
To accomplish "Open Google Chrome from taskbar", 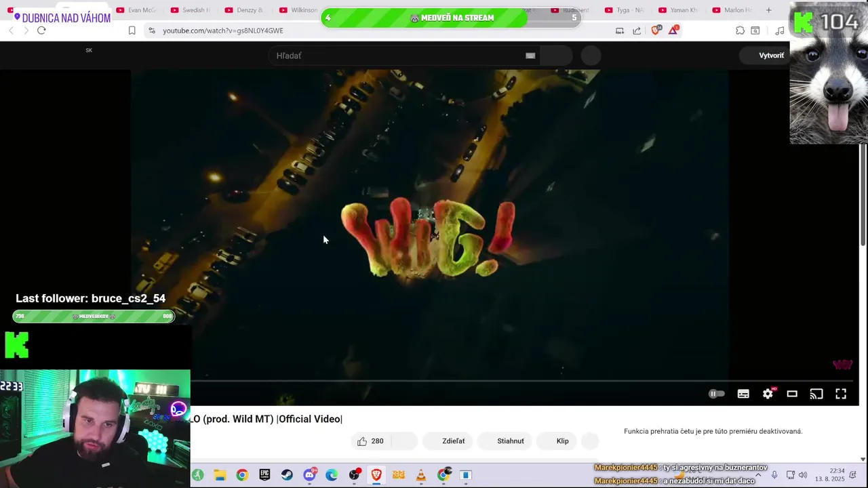I will coord(242,475).
